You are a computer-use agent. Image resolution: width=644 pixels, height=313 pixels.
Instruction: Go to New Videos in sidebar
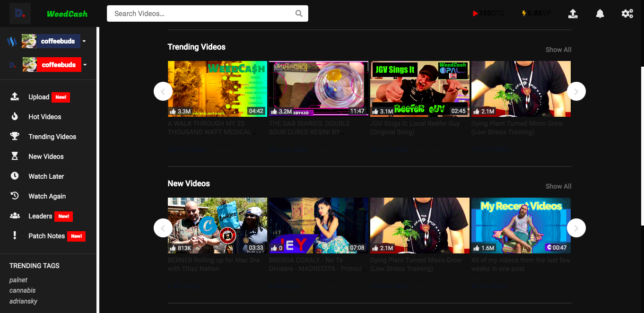pyautogui.click(x=46, y=156)
